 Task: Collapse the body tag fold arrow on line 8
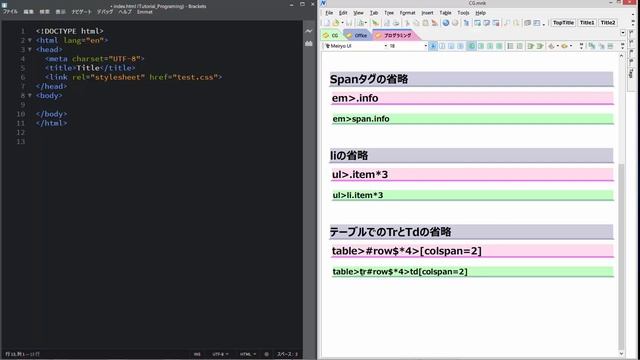point(30,96)
